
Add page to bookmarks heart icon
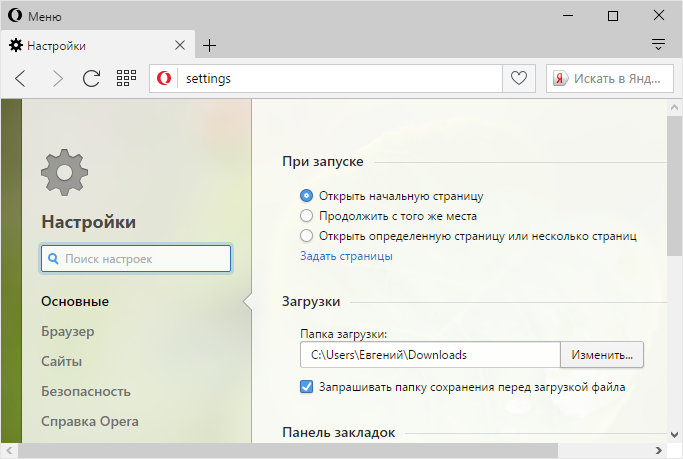click(518, 78)
